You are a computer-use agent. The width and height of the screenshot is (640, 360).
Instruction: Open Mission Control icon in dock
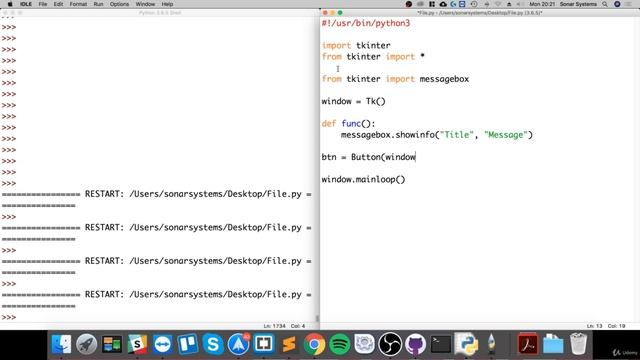pos(112,344)
